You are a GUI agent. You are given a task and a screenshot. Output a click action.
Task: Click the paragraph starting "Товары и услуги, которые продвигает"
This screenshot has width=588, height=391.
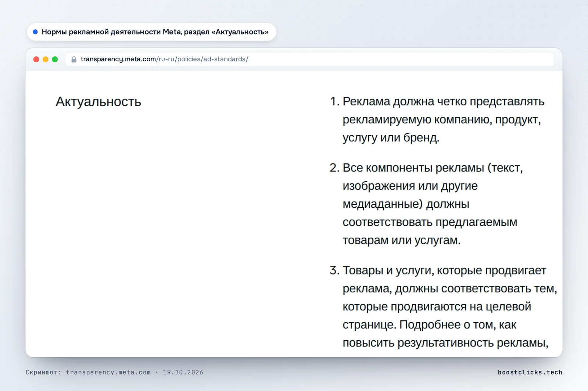pyautogui.click(x=450, y=306)
